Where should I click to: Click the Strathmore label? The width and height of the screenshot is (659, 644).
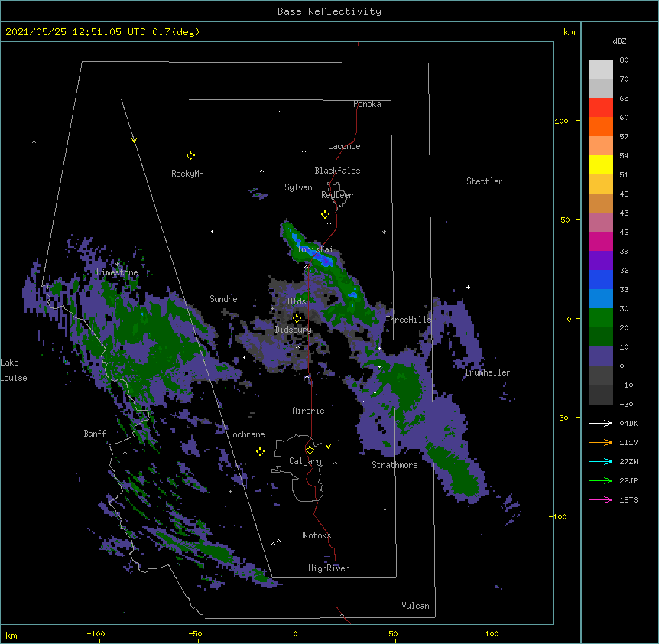click(394, 465)
